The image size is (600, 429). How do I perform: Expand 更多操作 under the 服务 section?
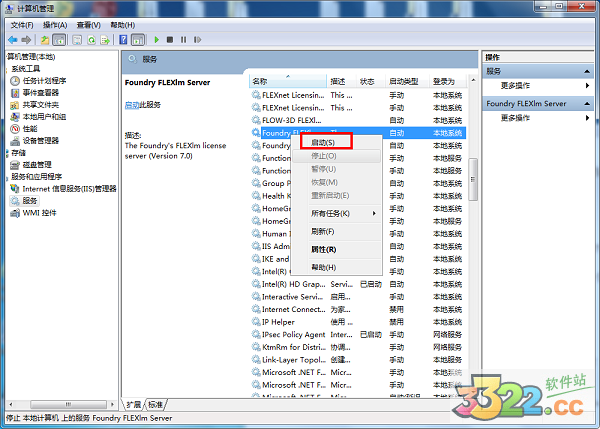coord(587,86)
